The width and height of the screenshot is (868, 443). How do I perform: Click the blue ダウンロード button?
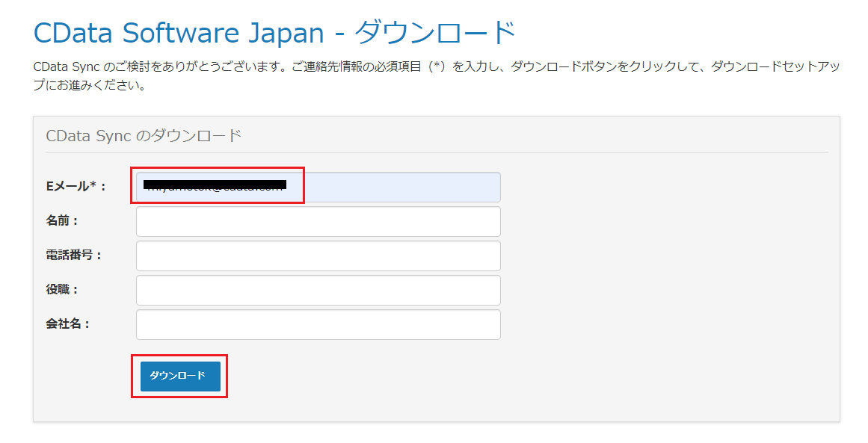(x=180, y=376)
